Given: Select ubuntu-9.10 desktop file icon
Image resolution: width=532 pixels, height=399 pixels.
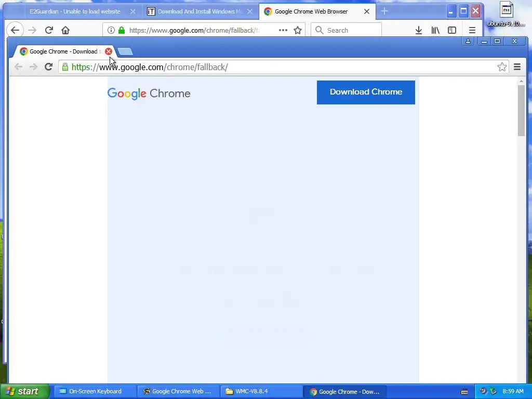Looking at the screenshot, I should [x=506, y=15].
